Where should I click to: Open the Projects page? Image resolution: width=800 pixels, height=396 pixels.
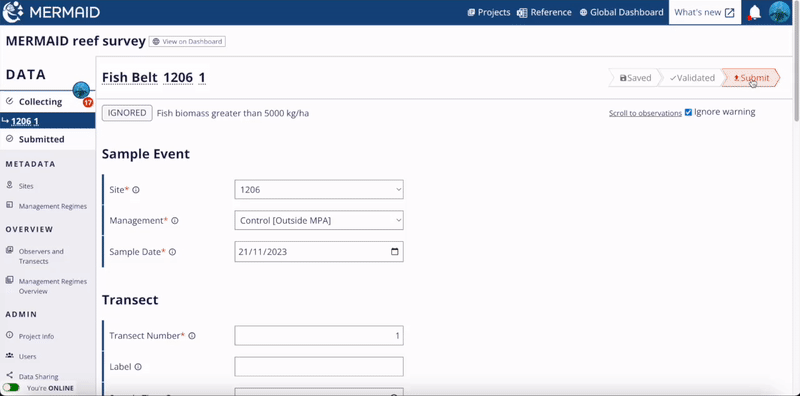(489, 12)
